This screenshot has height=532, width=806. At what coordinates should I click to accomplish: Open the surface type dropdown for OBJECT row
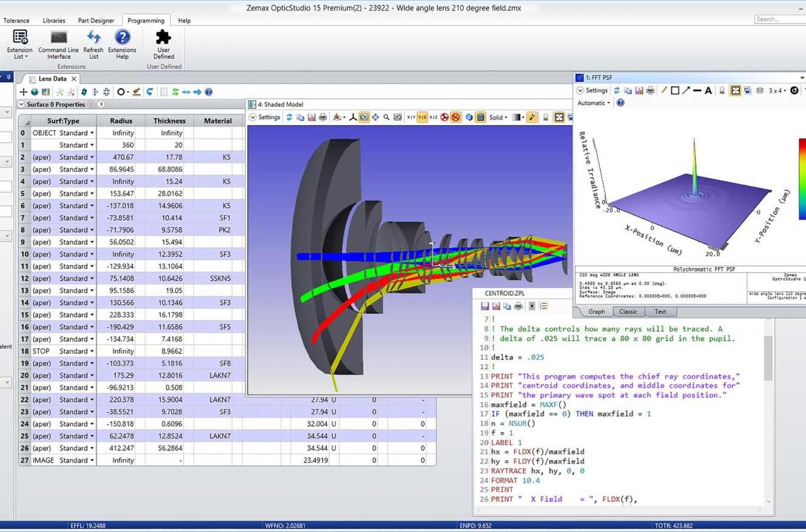click(x=92, y=133)
